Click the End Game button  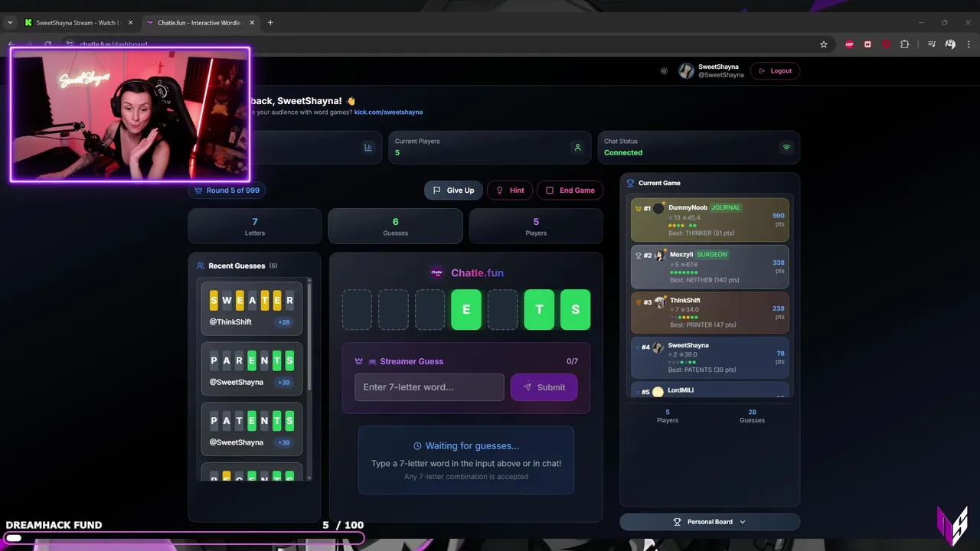coord(570,191)
